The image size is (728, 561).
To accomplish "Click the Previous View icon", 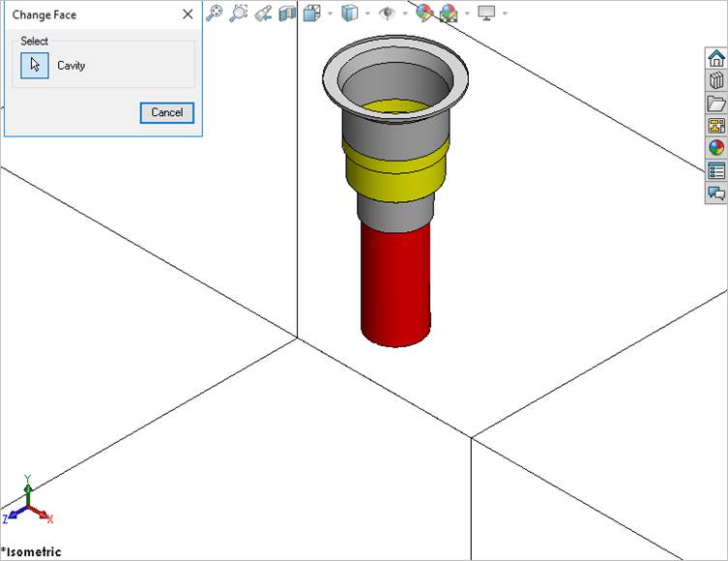I will pyautogui.click(x=263, y=13).
